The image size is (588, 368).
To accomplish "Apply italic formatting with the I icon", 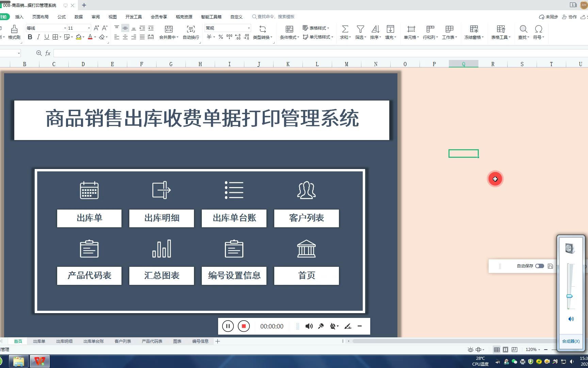I will pyautogui.click(x=38, y=37).
